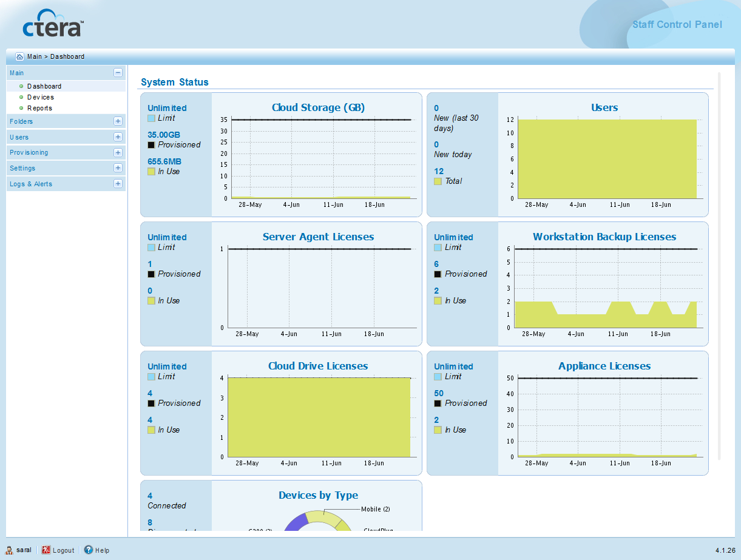Click the saral username in the footer
Screen dimensions: 741x560
(24, 550)
